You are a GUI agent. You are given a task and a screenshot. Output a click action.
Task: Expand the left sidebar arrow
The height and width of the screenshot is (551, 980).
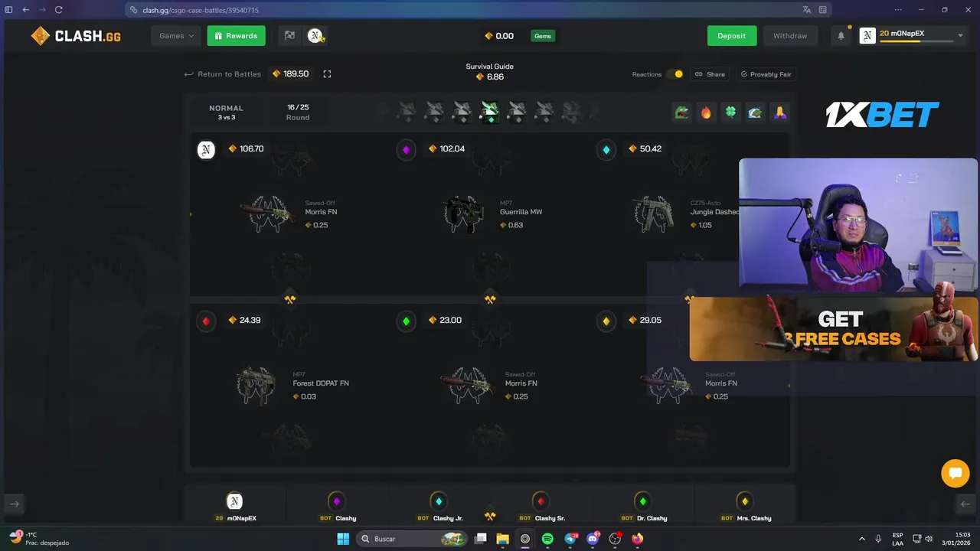[15, 504]
